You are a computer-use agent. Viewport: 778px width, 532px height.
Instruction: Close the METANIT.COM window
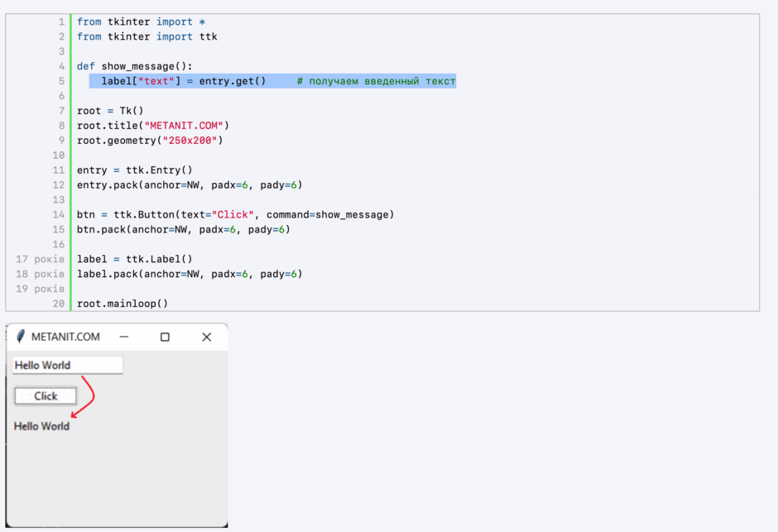point(206,337)
